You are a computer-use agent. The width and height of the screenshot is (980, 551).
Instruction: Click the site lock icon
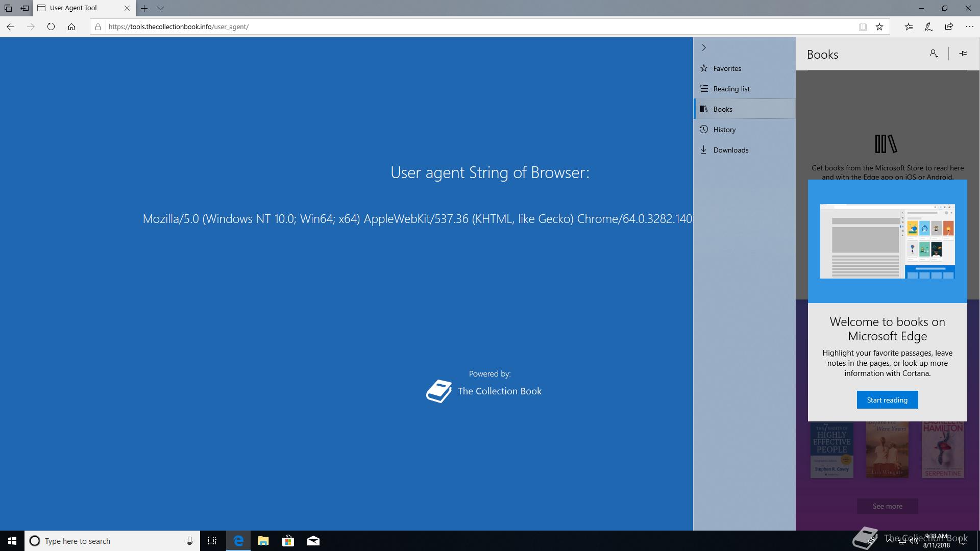click(98, 27)
